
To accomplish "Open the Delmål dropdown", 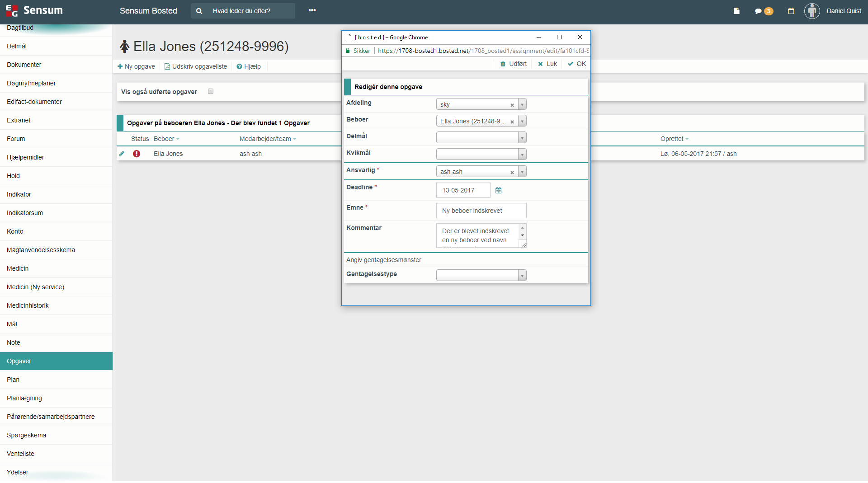I will tap(522, 138).
